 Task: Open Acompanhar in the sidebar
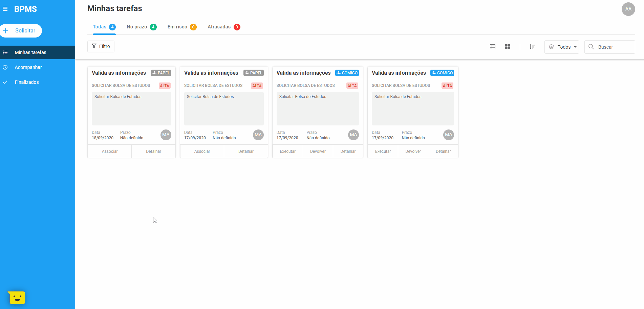click(38, 67)
